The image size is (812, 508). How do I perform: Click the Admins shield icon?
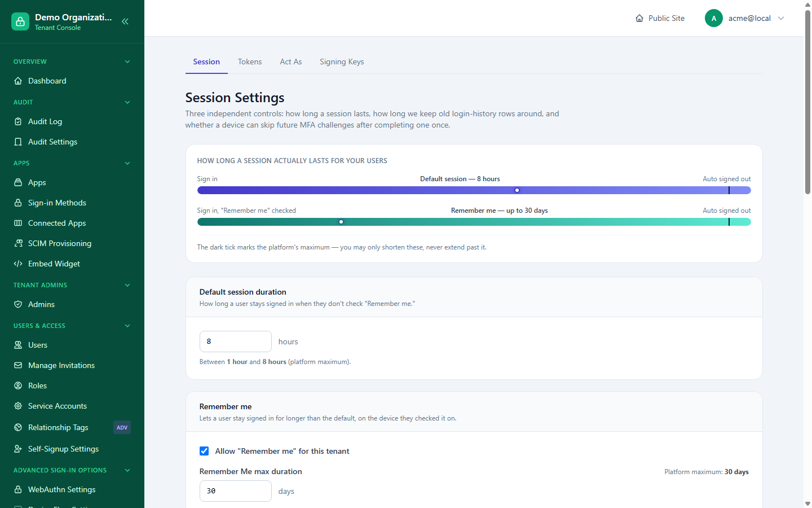[18, 304]
